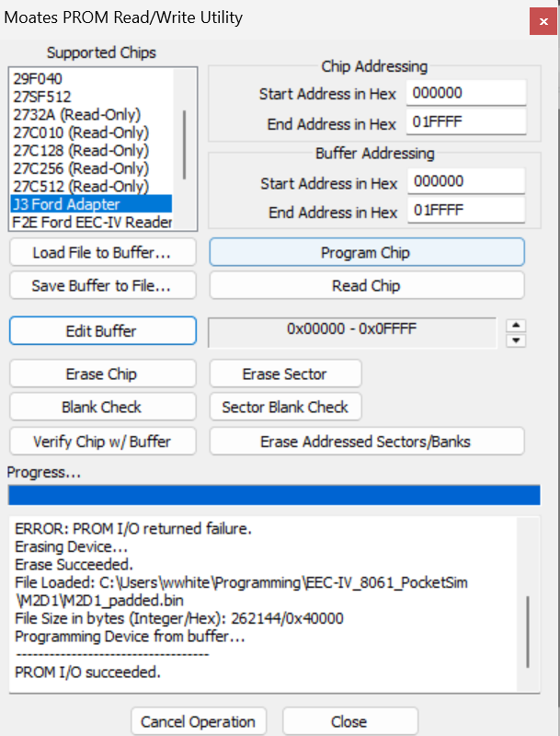Screen dimensions: 560x736
Task: Click Sector Blank Check button
Action: coord(285,407)
